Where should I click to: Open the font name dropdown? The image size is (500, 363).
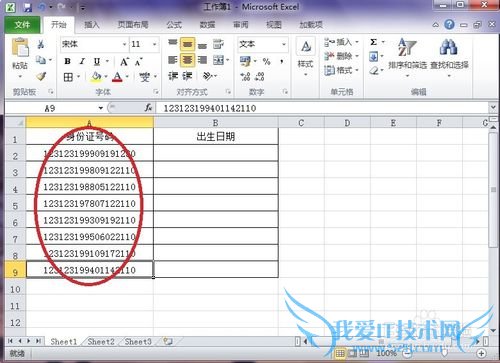tap(124, 44)
